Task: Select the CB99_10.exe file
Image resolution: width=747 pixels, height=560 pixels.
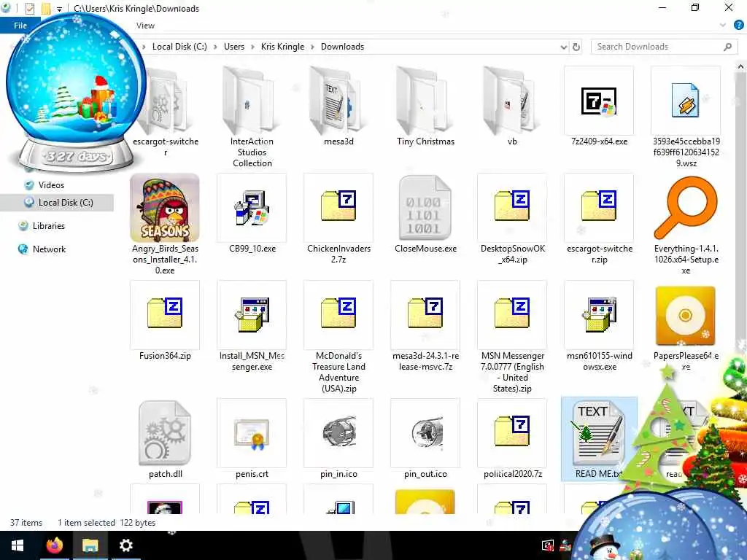Action: point(252,214)
